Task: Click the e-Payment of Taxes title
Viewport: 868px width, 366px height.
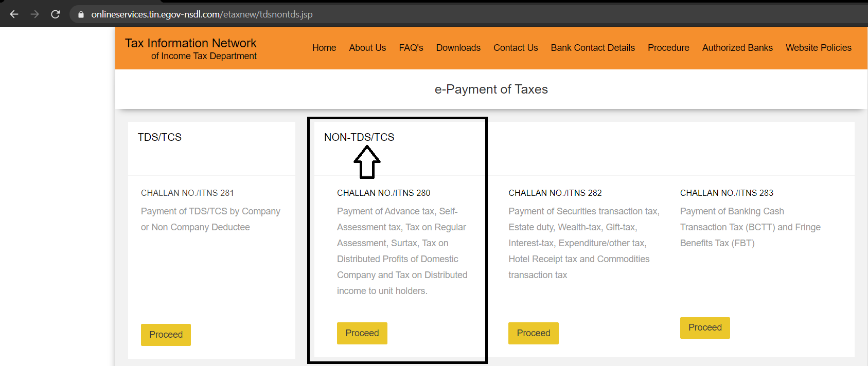Action: (x=491, y=89)
